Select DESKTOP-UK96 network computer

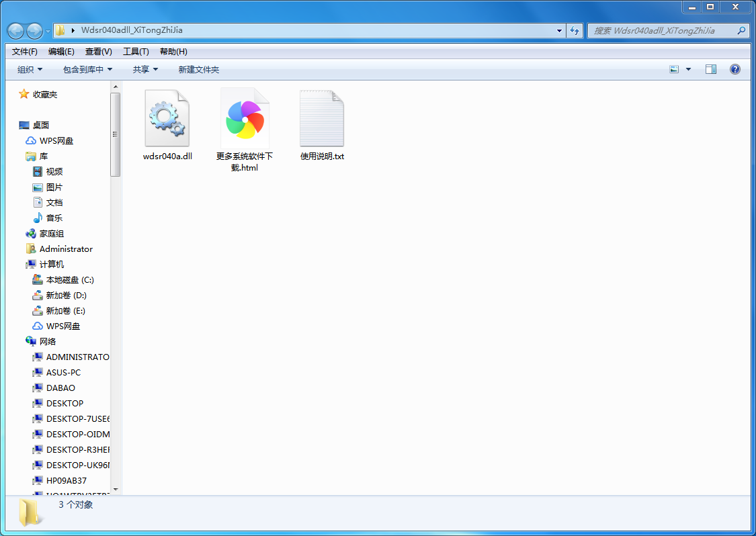pos(71,465)
